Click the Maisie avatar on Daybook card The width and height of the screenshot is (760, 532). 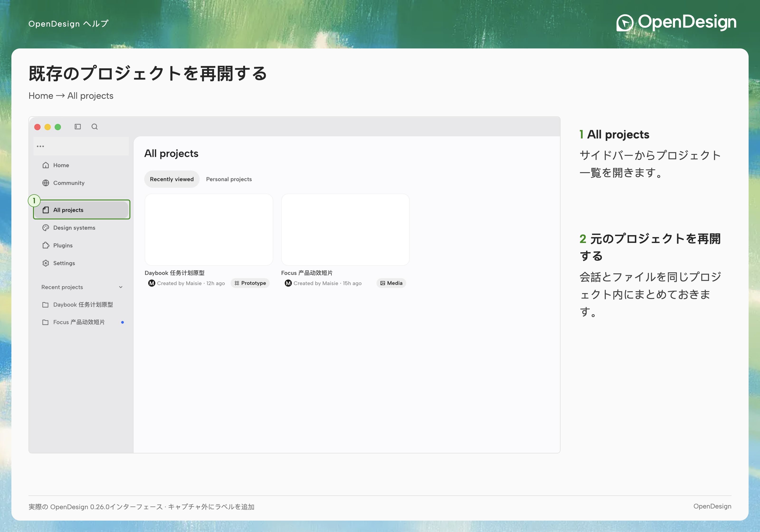click(152, 283)
